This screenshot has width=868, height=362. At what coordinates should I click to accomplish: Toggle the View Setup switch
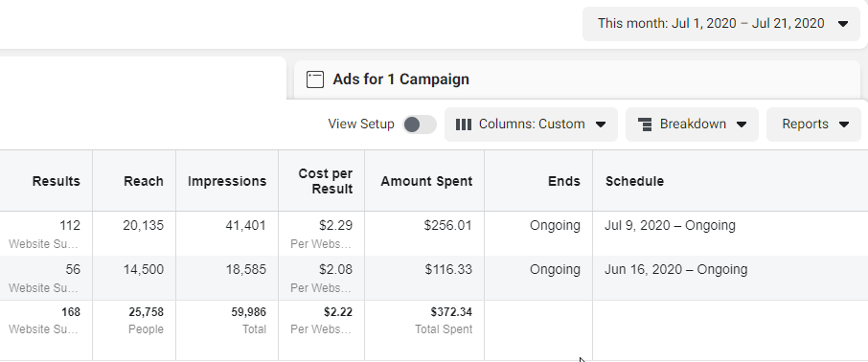(x=419, y=124)
